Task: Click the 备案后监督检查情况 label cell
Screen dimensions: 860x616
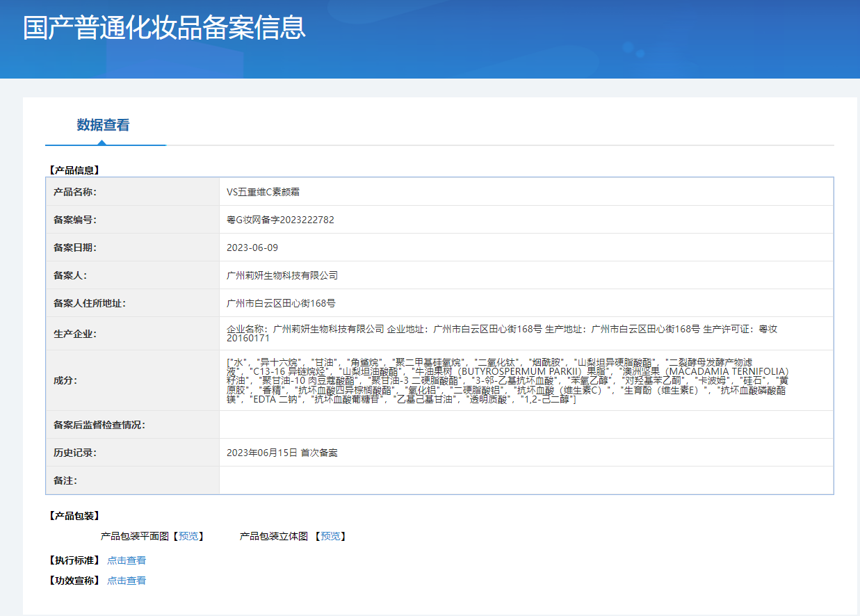Action: pyautogui.click(x=133, y=425)
